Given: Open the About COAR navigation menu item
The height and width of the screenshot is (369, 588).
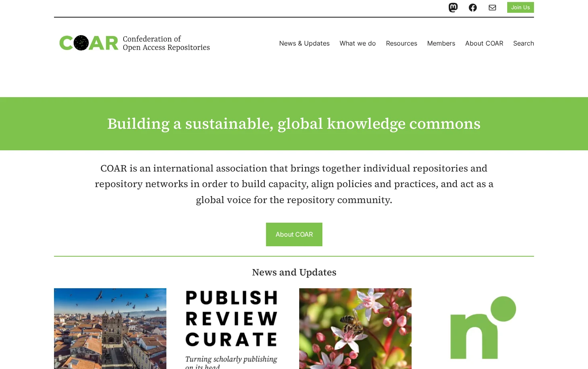Looking at the screenshot, I should 484,43.
